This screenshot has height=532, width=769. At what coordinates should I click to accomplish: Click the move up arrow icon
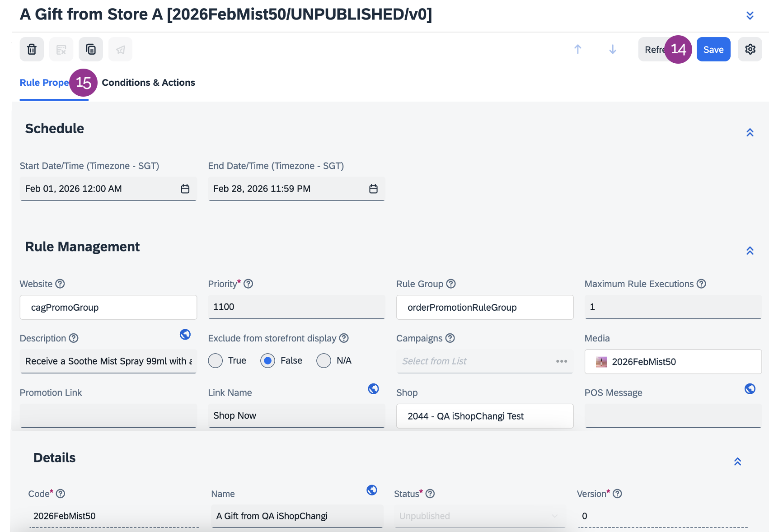(x=577, y=49)
